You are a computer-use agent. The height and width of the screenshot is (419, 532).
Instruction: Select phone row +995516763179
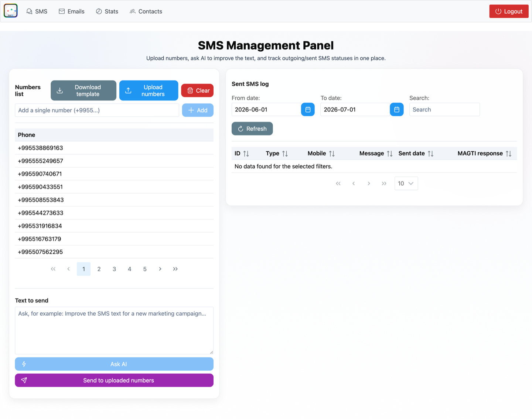[114, 239]
